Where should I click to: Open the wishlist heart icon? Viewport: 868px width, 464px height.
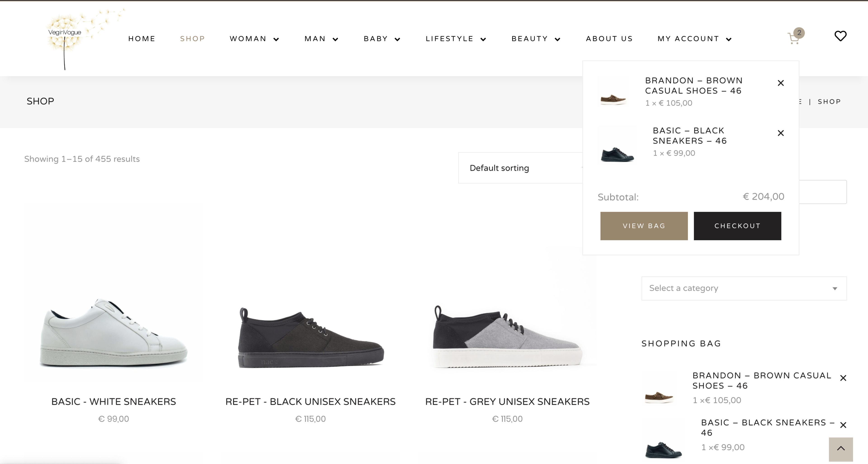point(840,36)
